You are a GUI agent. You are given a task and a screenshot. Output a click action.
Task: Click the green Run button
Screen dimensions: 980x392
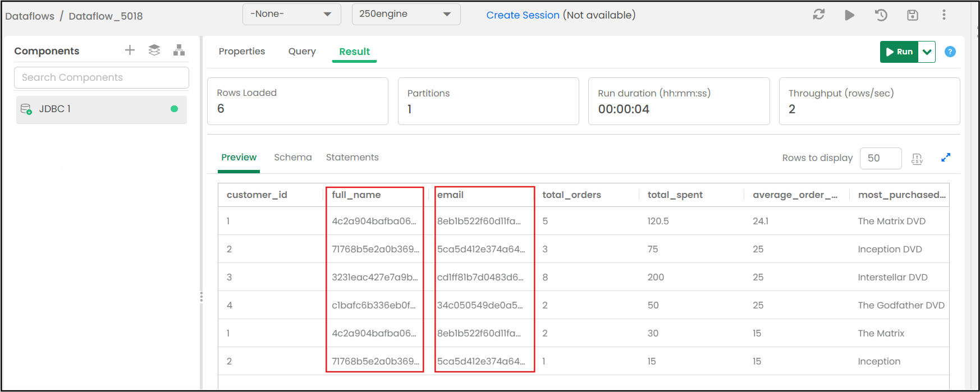899,52
